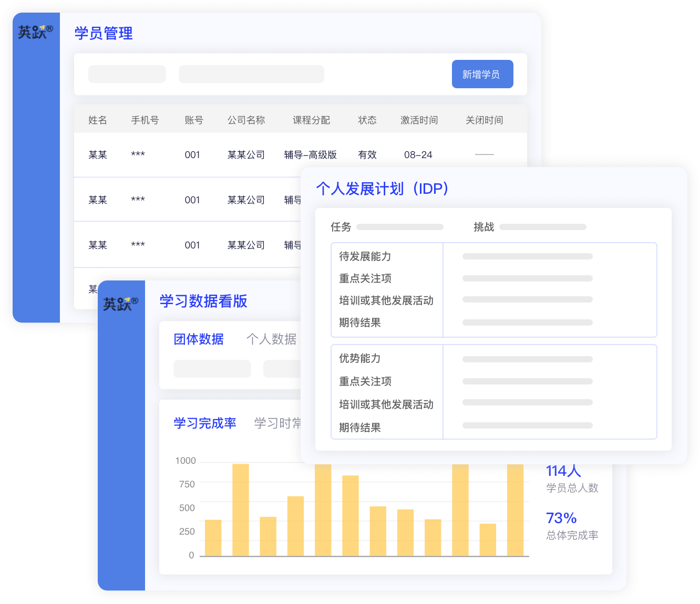
Task: Select the 学习完成率 chart tab
Action: [205, 423]
